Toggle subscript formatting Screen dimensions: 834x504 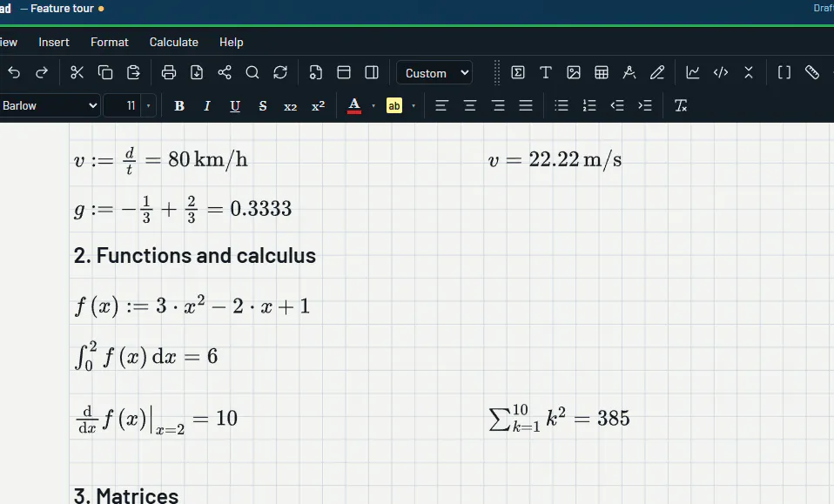tap(291, 106)
